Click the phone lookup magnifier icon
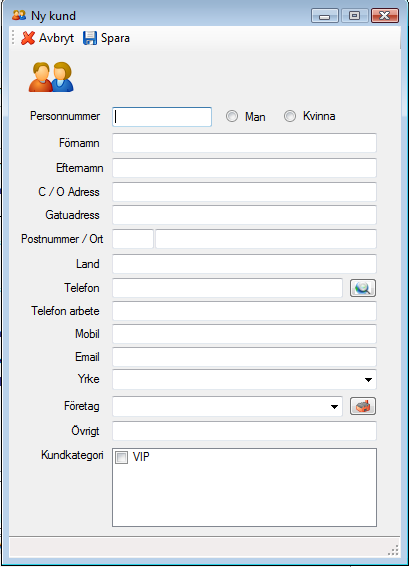This screenshot has height=567, width=411. click(x=363, y=288)
